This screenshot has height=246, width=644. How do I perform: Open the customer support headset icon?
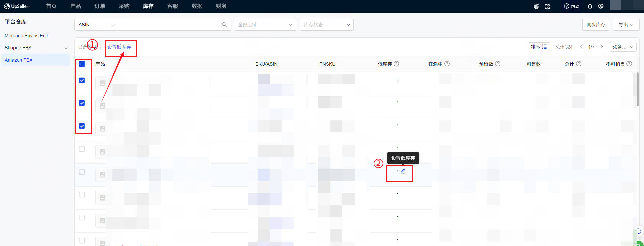click(638, 231)
